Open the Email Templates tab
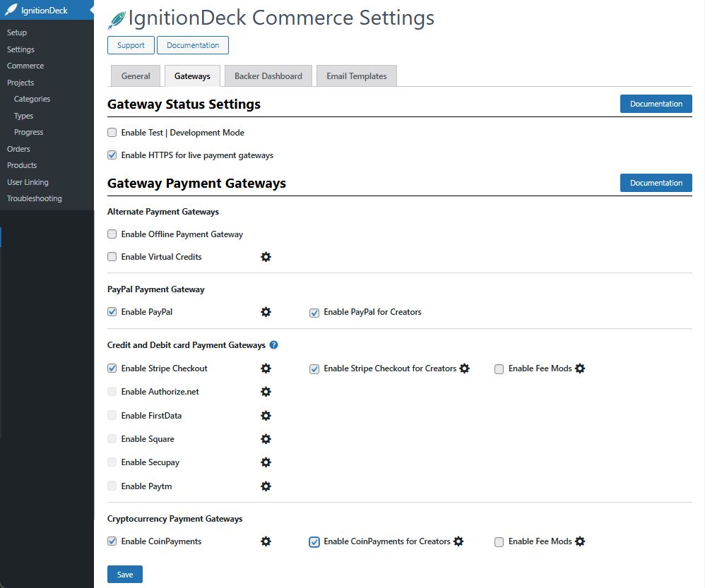The width and height of the screenshot is (705, 588). point(357,76)
